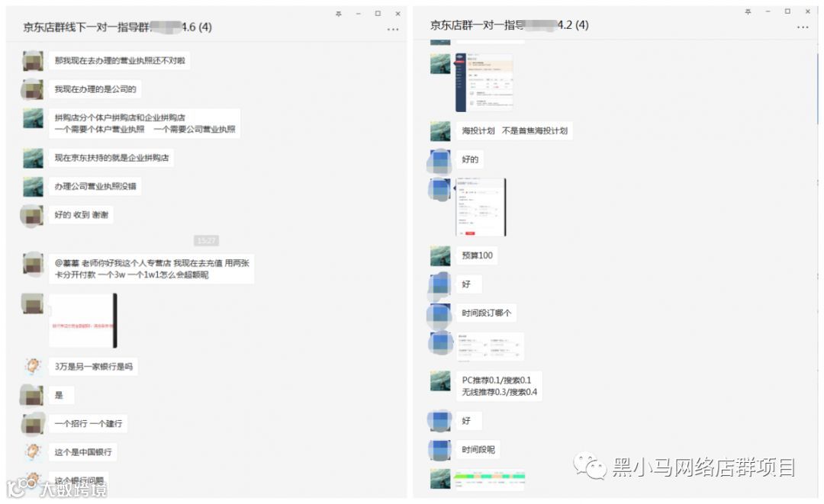
Task: Select message PC推荐0.1/搜索0.1
Action: [x=499, y=387]
